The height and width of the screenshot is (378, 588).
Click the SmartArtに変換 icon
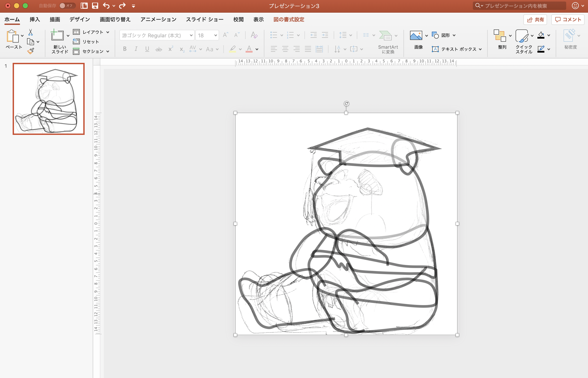coord(385,36)
